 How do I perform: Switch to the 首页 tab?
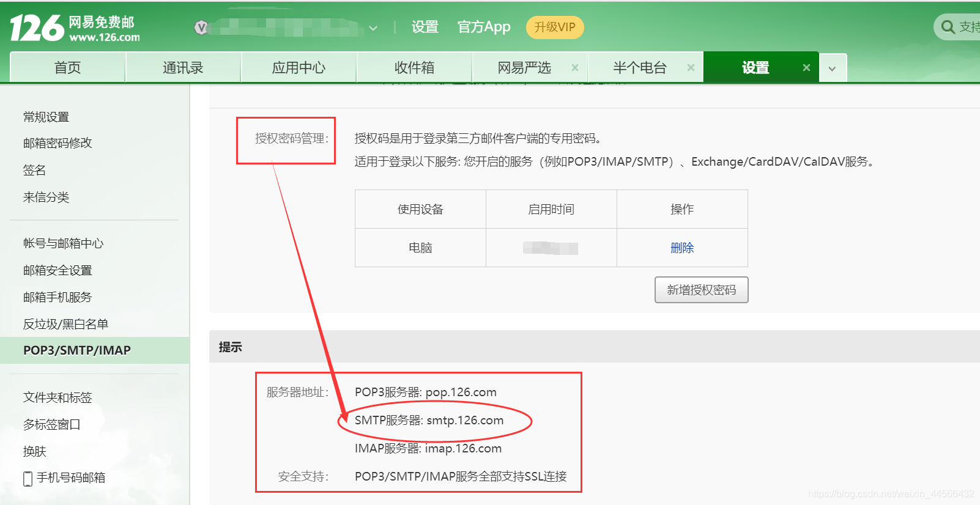[67, 67]
